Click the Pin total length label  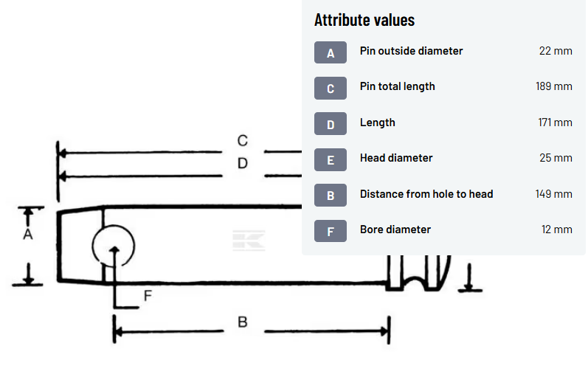coord(397,86)
